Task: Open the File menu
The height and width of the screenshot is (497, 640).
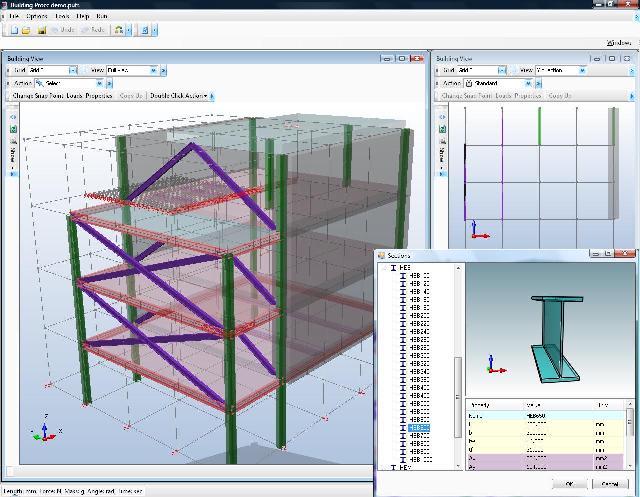Action: coord(14,17)
